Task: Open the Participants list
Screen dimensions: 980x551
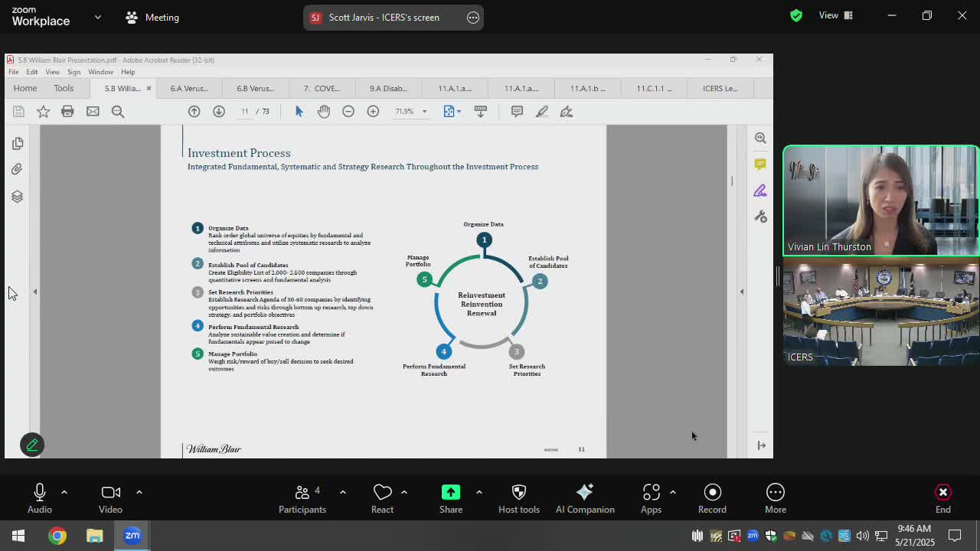Action: pos(302,498)
